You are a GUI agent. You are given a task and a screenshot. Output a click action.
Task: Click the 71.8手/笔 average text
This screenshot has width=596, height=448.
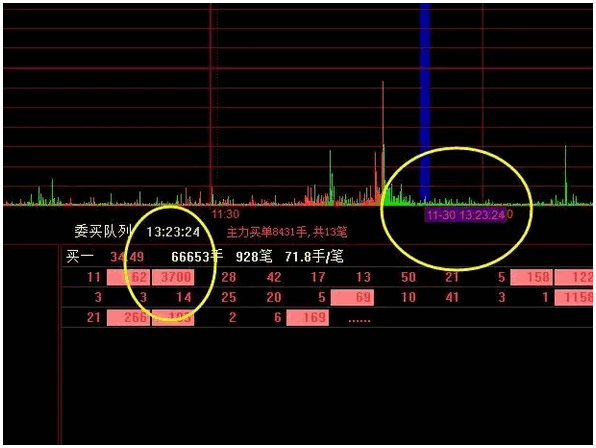coord(314,256)
